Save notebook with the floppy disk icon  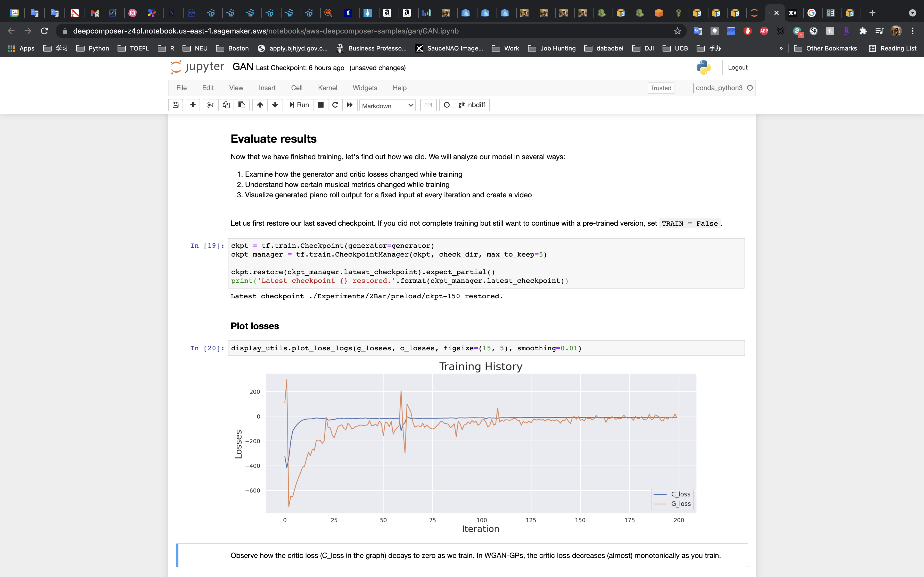[x=176, y=105]
